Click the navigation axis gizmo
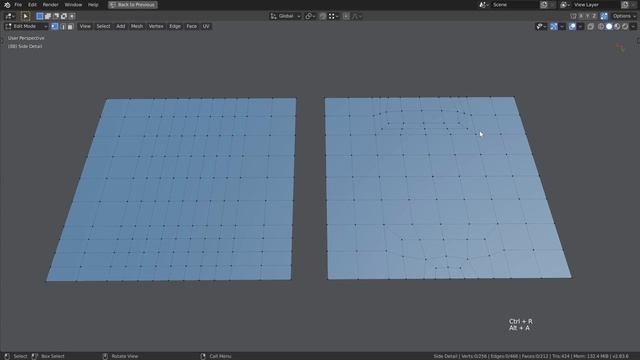The image size is (640, 360). 620,47
